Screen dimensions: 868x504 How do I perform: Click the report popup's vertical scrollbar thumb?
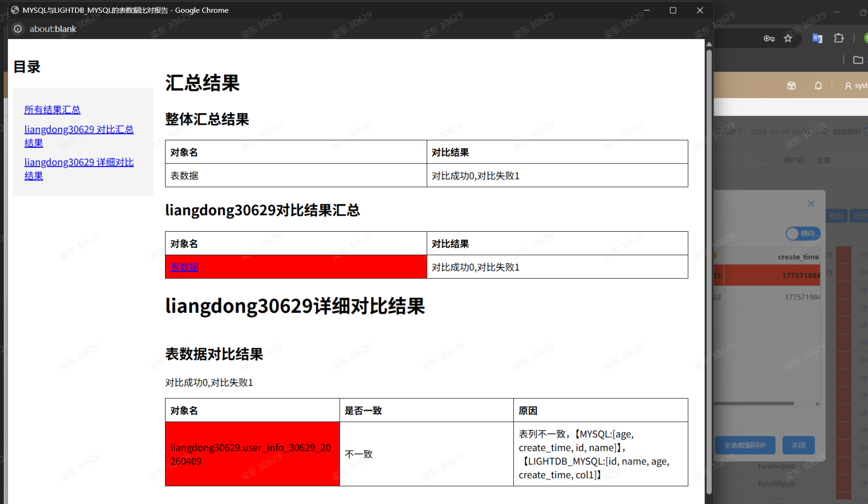coord(709,272)
